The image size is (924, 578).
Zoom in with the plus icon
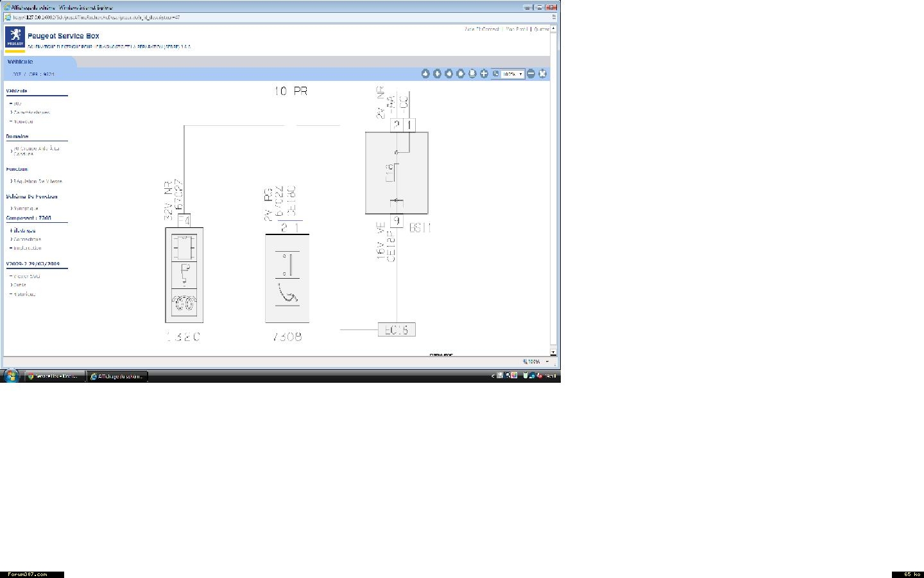(484, 74)
